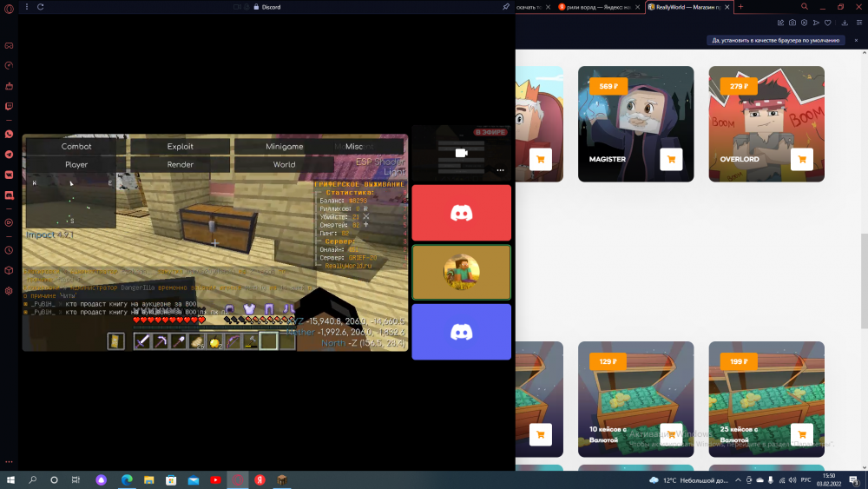Click Opera GX logo menu button
Image resolution: width=868 pixels, height=489 pixels.
pyautogui.click(x=9, y=9)
